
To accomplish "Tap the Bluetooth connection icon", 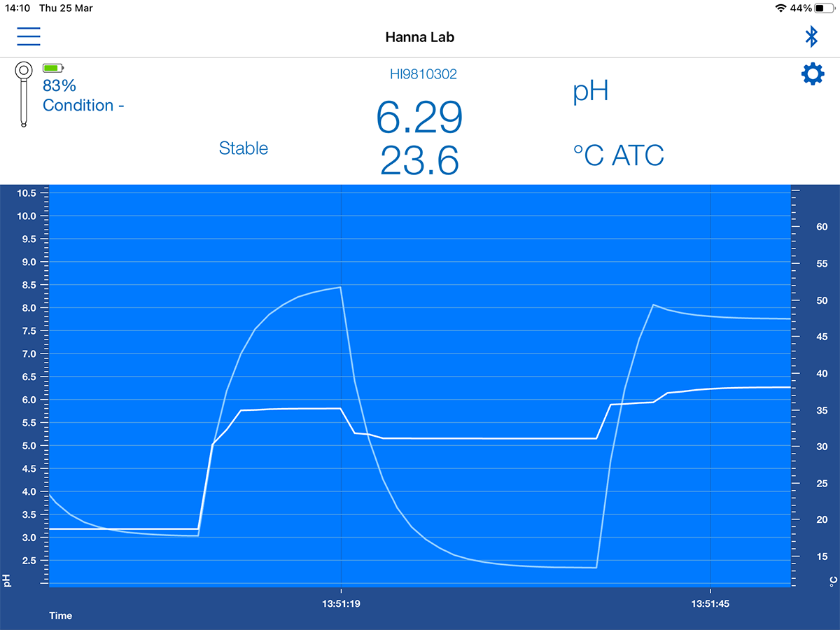I will (811, 36).
